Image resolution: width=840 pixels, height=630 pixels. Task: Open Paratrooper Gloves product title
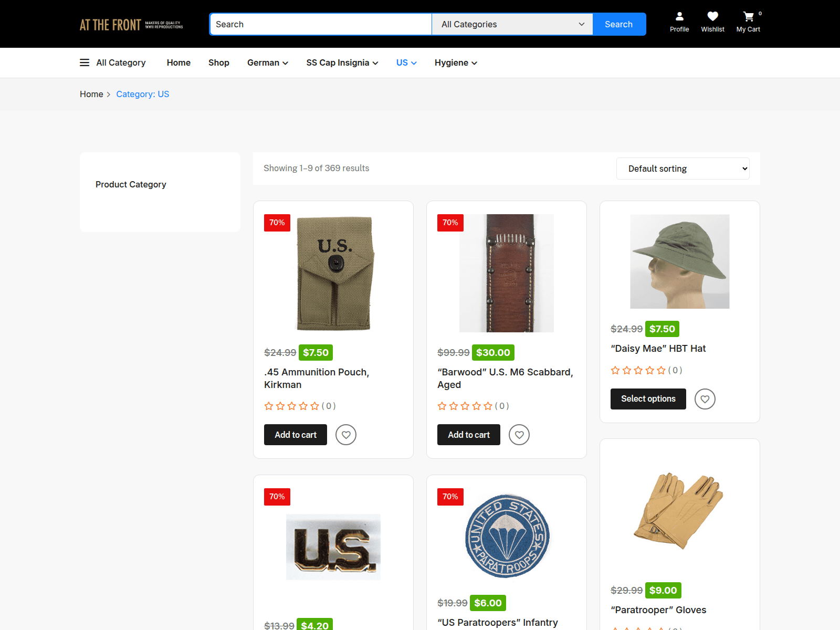[658, 610]
